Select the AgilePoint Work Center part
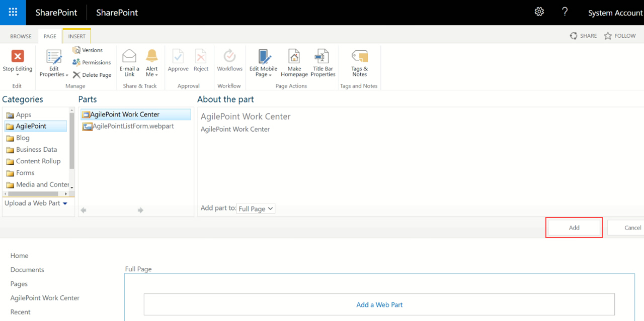 tap(135, 114)
